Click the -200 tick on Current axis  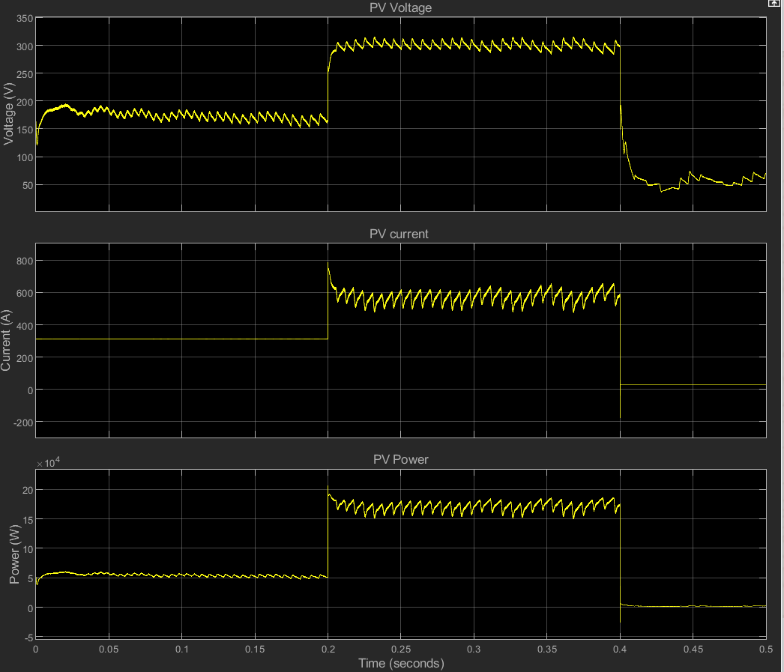point(22,423)
